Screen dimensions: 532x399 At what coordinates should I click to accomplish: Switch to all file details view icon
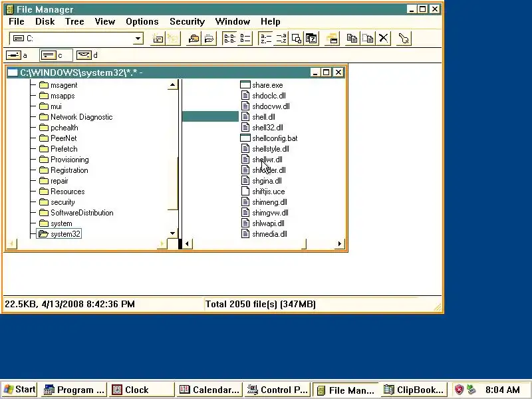(x=245, y=39)
